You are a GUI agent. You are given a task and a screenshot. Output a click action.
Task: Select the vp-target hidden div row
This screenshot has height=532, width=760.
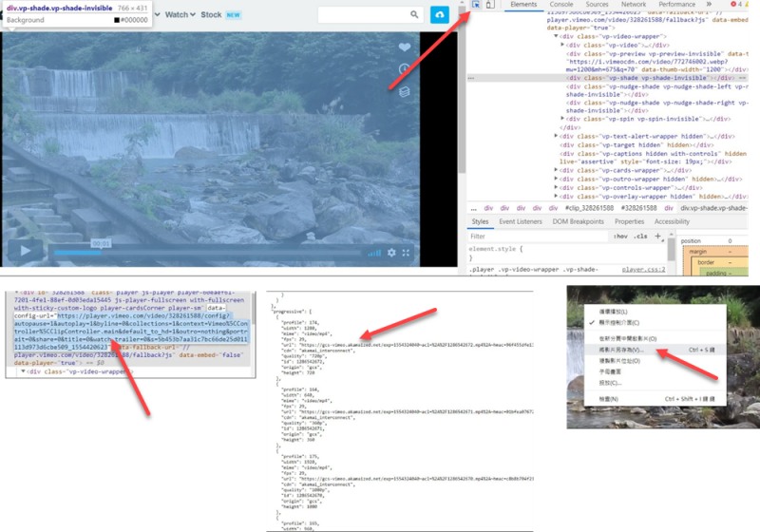(636, 144)
